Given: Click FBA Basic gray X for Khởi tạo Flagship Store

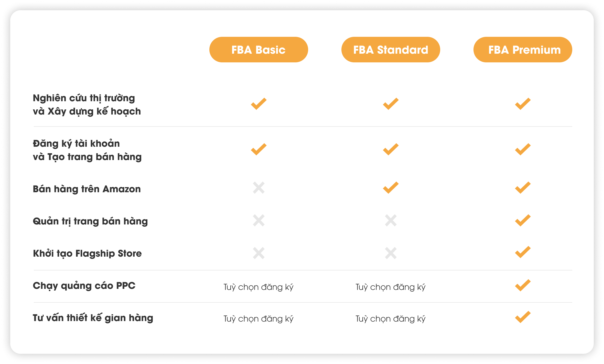Looking at the screenshot, I should point(259,253).
